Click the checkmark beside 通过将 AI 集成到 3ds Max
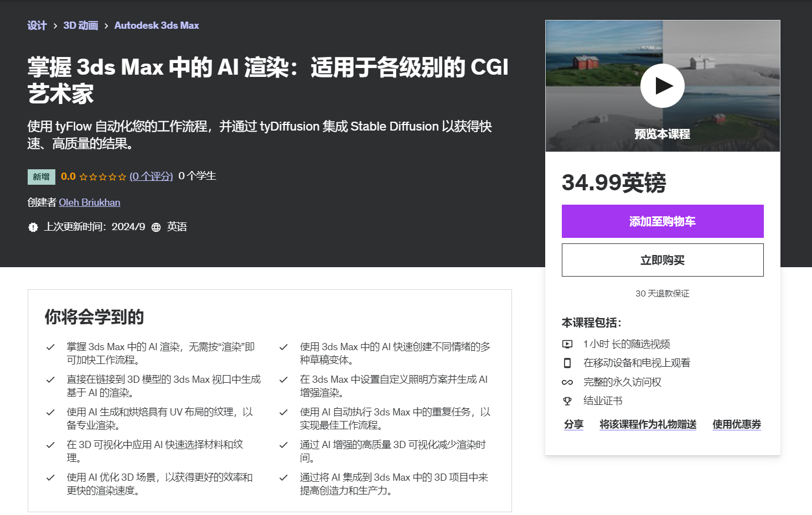Viewport: 812px width, 515px height. pyautogui.click(x=283, y=477)
